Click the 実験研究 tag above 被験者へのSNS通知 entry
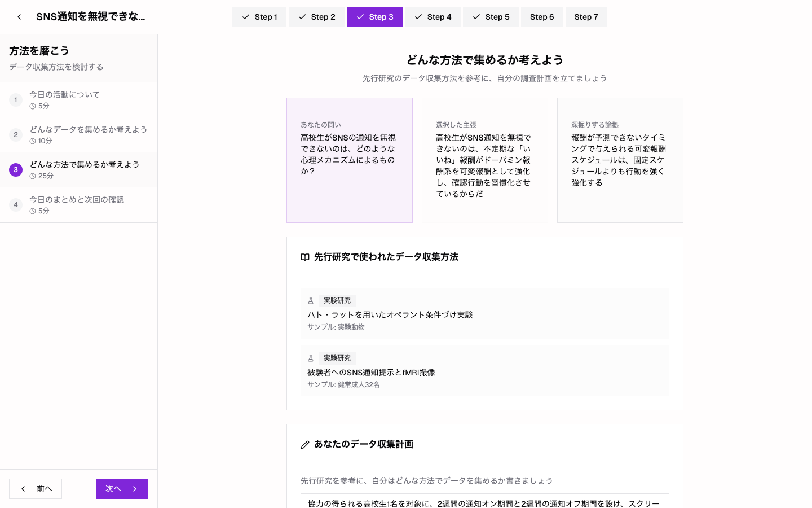Viewport: 812px width, 508px height. [x=337, y=358]
